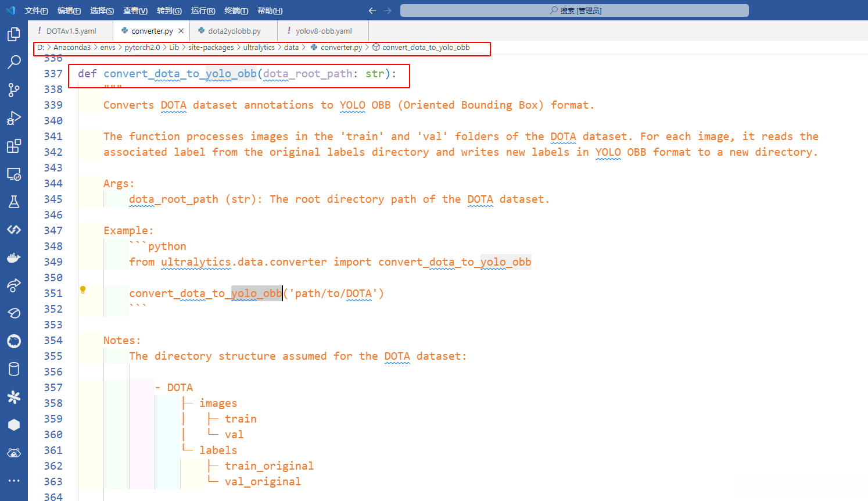The width and height of the screenshot is (868, 501).
Task: Open the Docker whale icon
Action: point(14,257)
